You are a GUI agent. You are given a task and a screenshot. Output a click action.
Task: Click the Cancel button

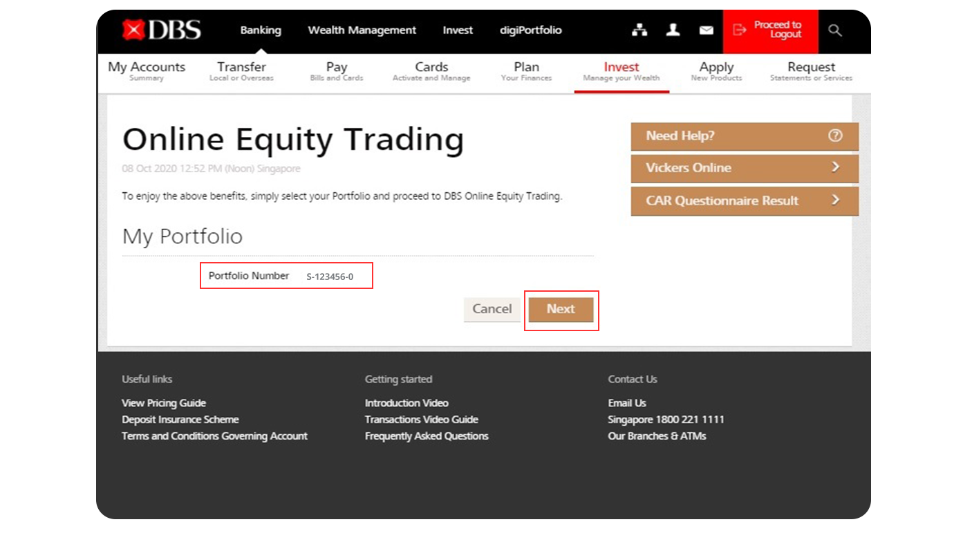tap(492, 310)
